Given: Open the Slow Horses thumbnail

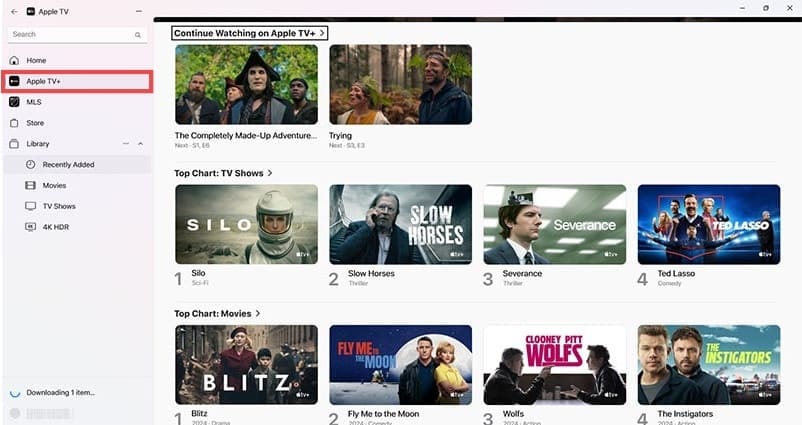Looking at the screenshot, I should (x=400, y=225).
